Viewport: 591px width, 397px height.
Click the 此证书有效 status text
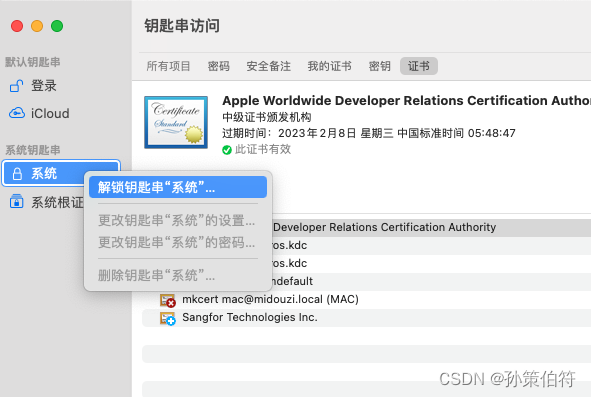click(x=263, y=150)
